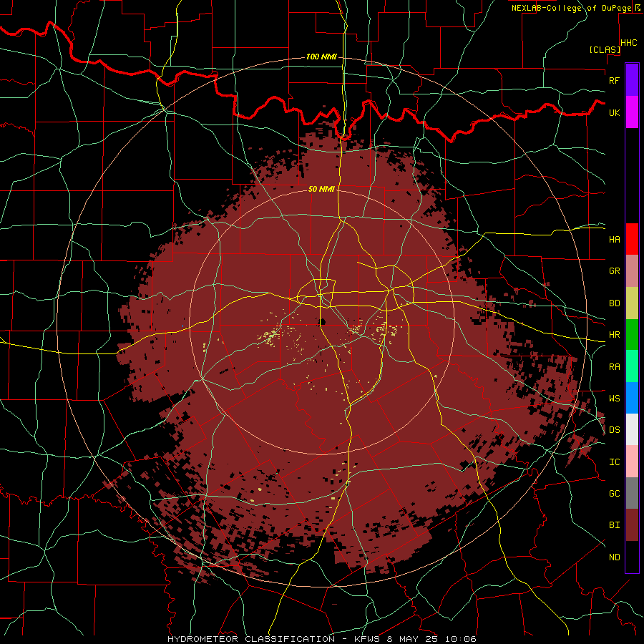Click the ND black legend swatch
Image resolution: width=644 pixels, height=644 pixels.
click(632, 557)
